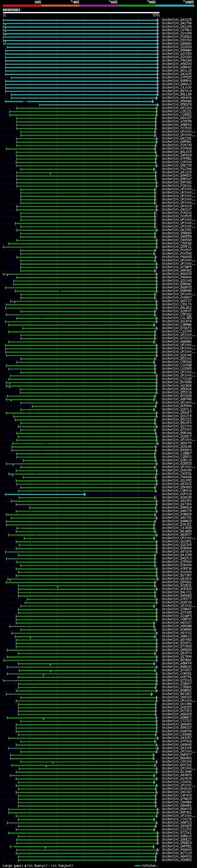Select hit label UniRef100_B8LLB8
This screenshot has height=868, width=197.
click(x=177, y=94)
